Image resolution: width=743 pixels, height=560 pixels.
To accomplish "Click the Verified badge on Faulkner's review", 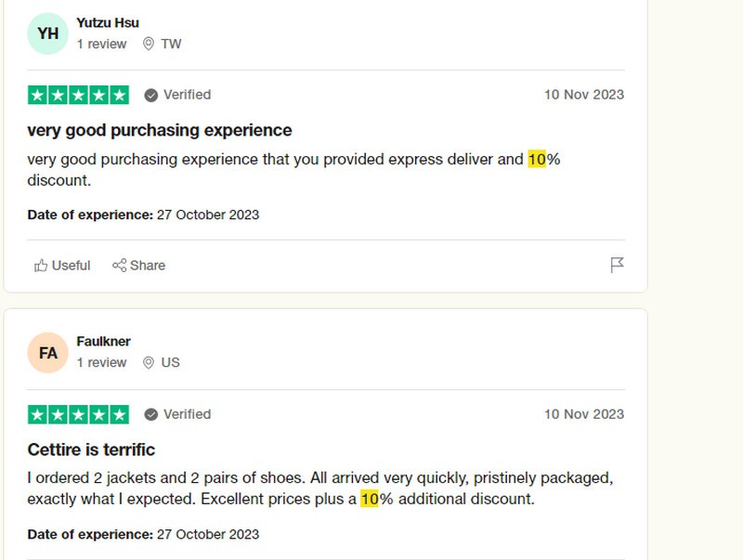I will coord(177,414).
